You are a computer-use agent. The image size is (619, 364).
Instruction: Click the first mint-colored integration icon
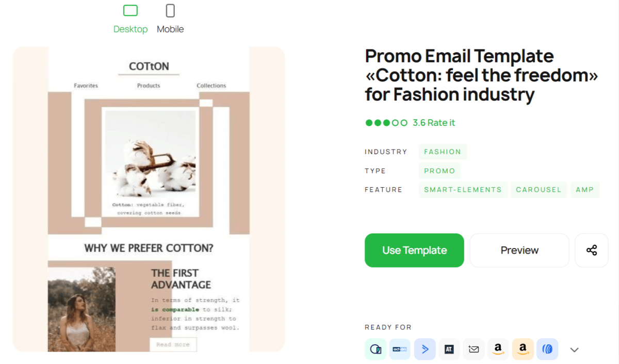tap(376, 349)
